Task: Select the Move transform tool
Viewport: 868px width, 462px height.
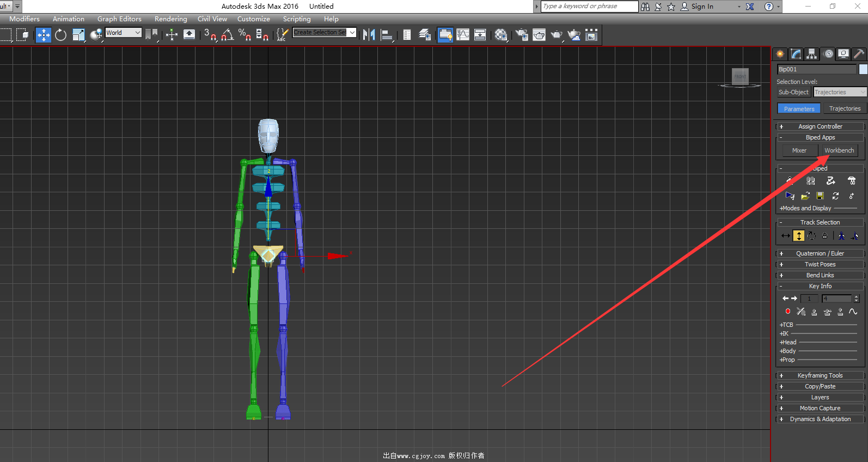Action: pyautogui.click(x=43, y=35)
